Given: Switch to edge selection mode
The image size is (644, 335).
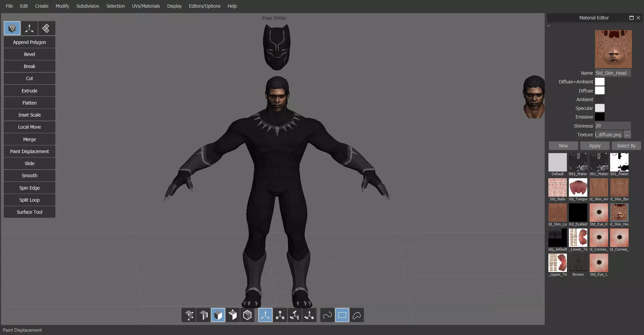Looking at the screenshot, I should click(203, 315).
